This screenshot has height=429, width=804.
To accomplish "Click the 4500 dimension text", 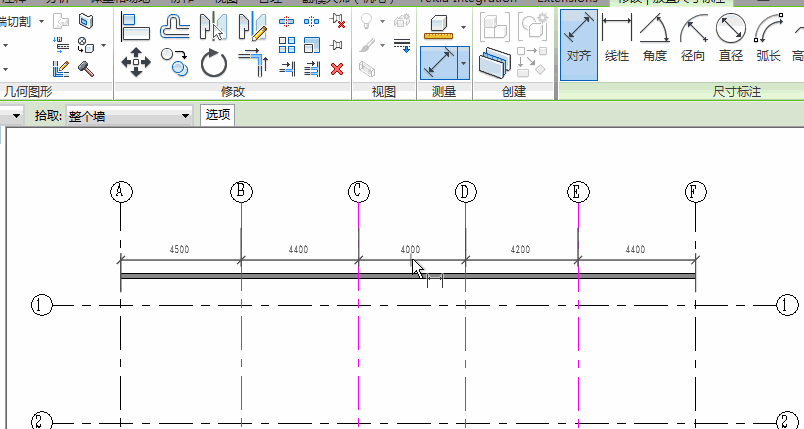I will pyautogui.click(x=180, y=249).
